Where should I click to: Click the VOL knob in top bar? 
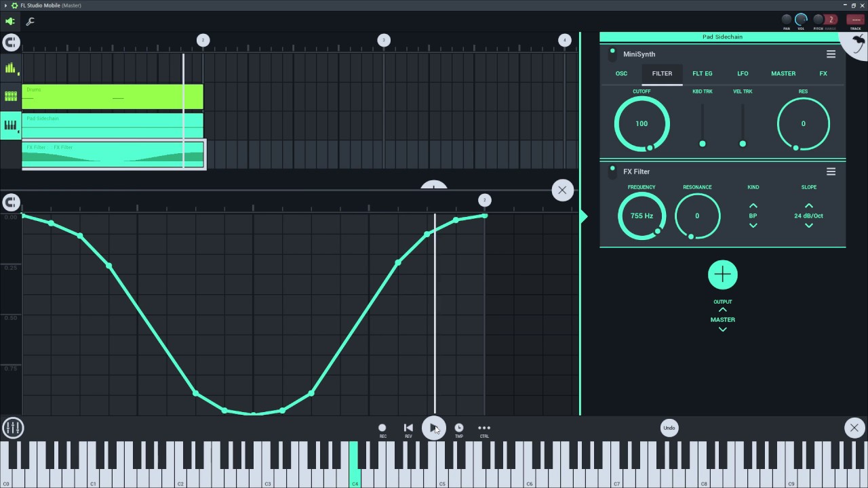801,20
